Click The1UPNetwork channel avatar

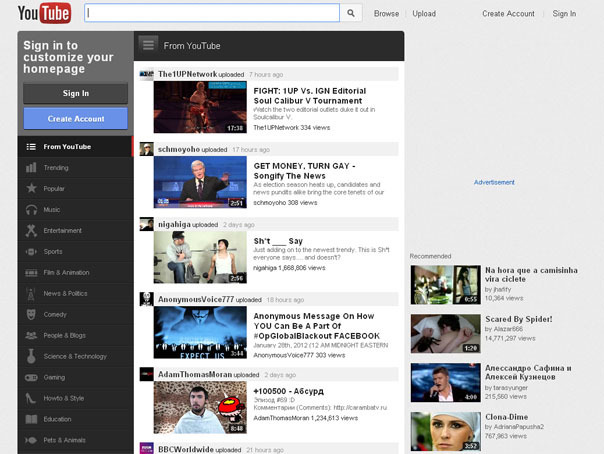pyautogui.click(x=146, y=74)
